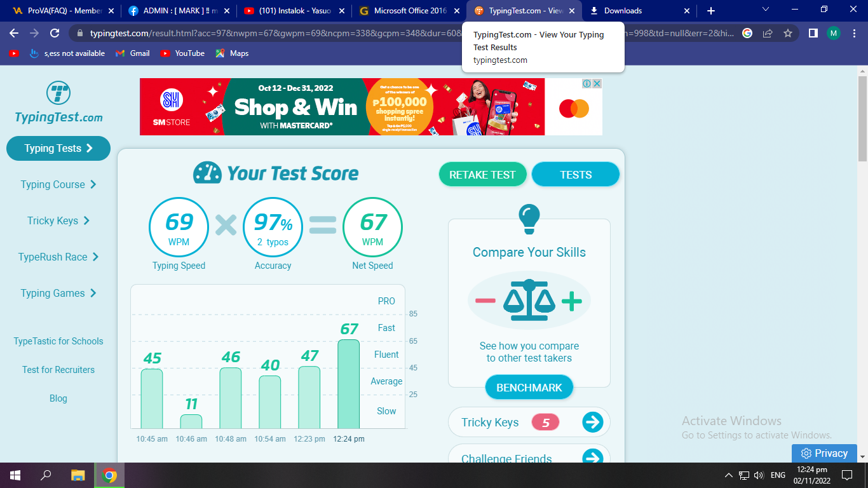Reload the current page
The height and width of the screenshot is (488, 868).
55,33
